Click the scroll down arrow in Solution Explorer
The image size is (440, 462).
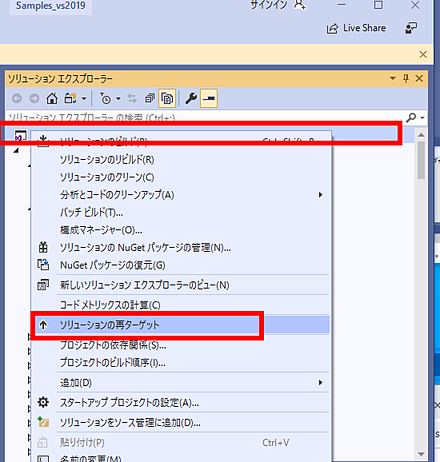pos(421,454)
